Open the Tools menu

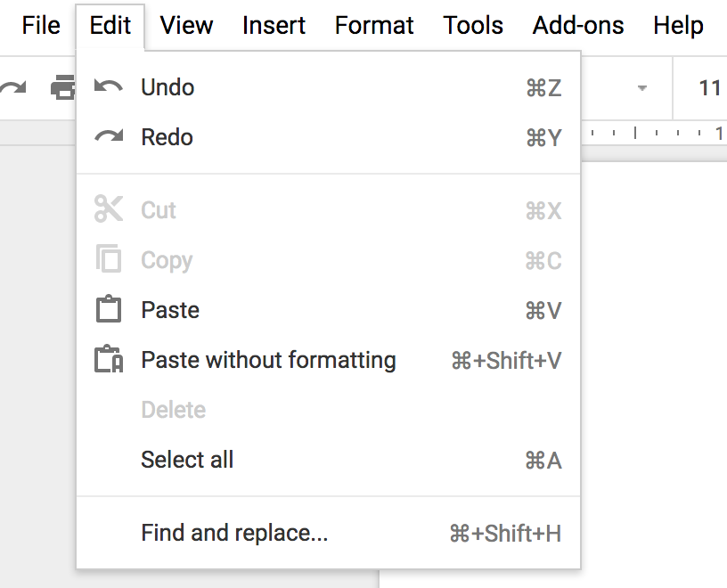[x=473, y=26]
